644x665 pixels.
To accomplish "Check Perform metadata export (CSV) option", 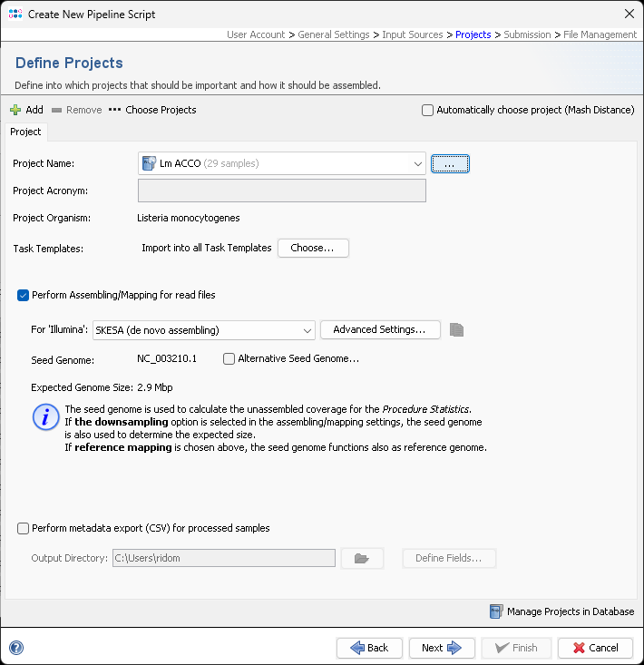I will pyautogui.click(x=23, y=528).
